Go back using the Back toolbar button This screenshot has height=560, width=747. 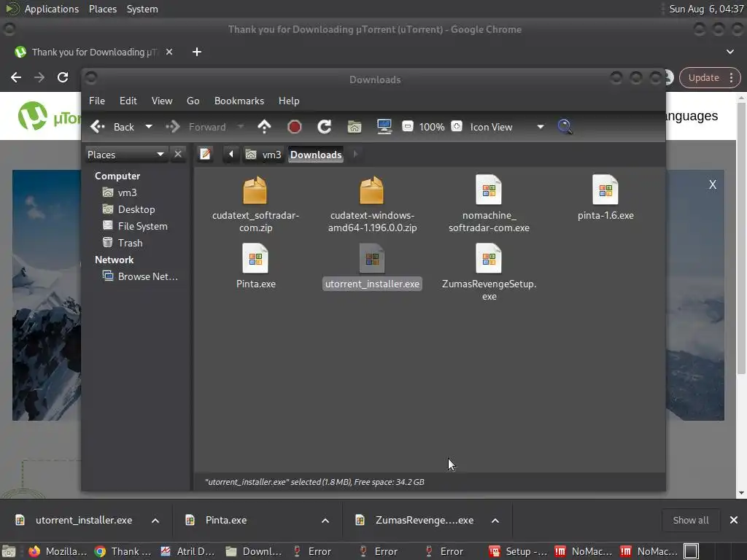point(112,127)
